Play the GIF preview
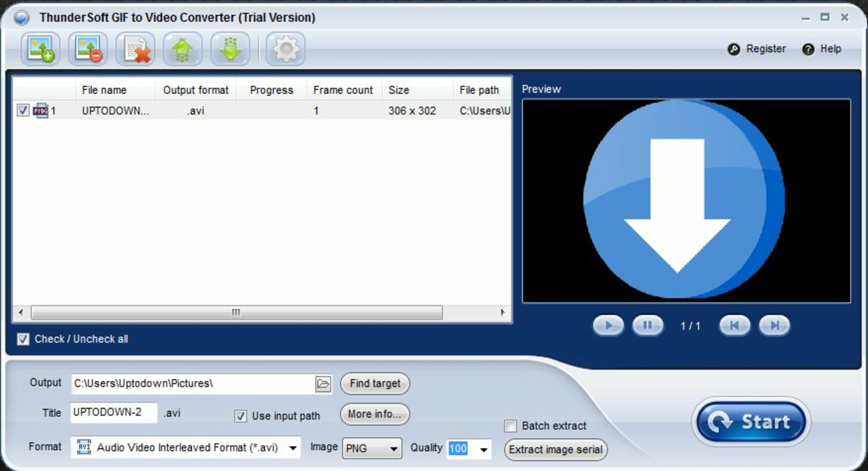The height and width of the screenshot is (471, 868). click(x=608, y=325)
